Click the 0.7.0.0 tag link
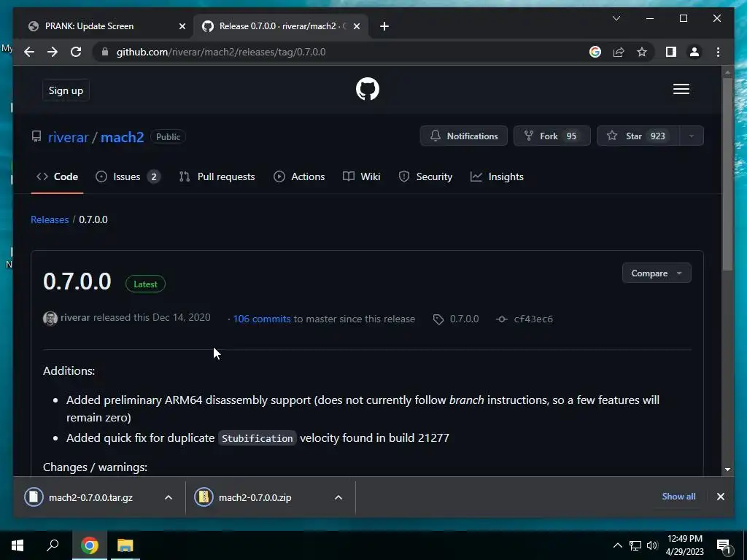The image size is (747, 560). [464, 319]
